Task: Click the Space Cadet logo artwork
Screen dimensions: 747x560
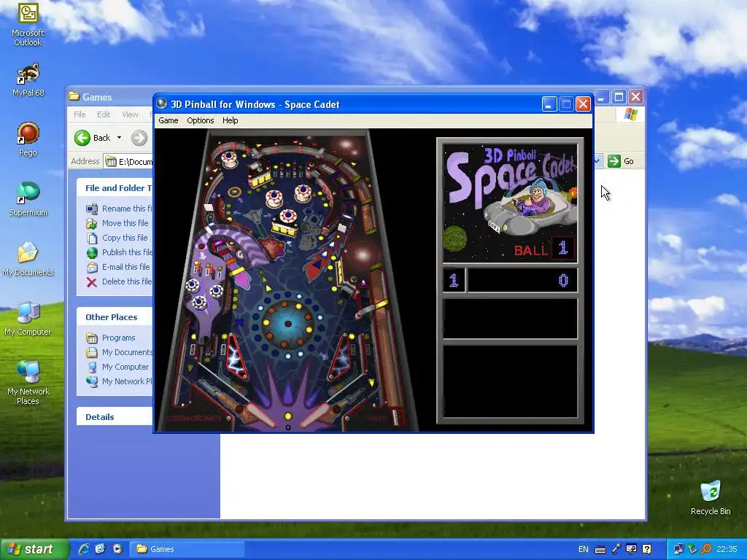Action: pyautogui.click(x=510, y=203)
